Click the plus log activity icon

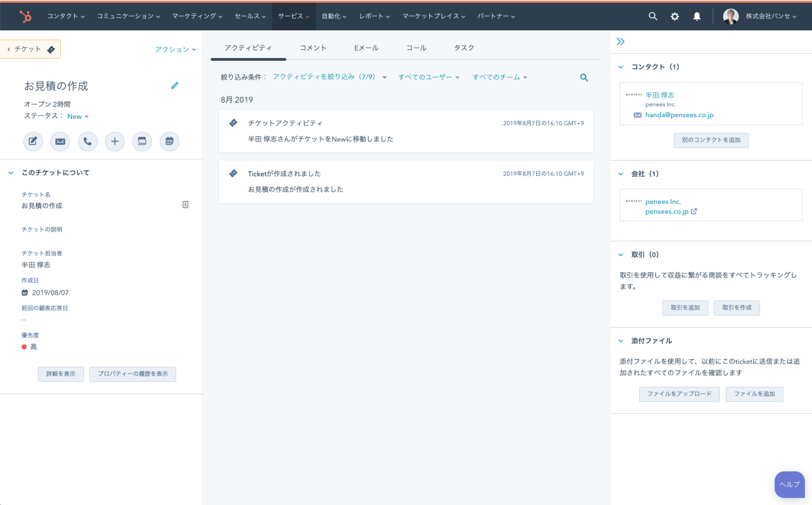115,142
